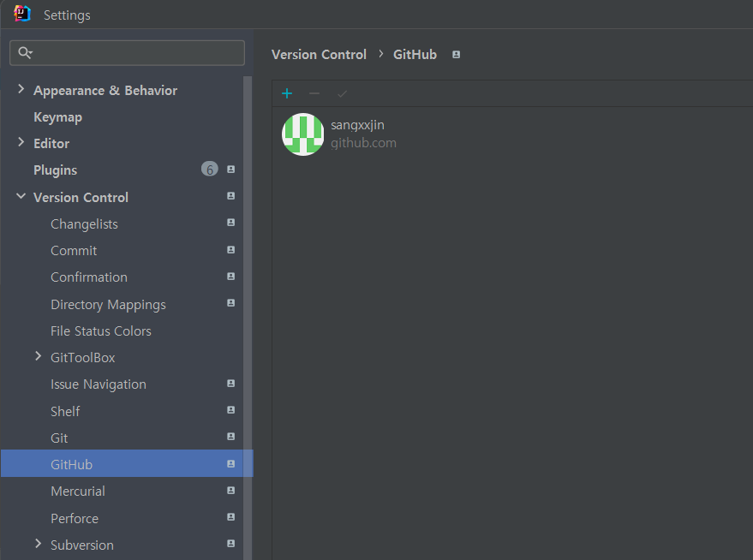The image size is (753, 560).
Task: Click project icon beside Plugins row
Action: click(231, 170)
